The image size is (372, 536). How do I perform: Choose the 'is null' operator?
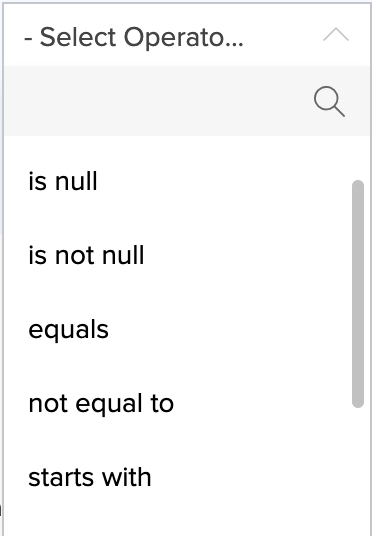[187, 181]
